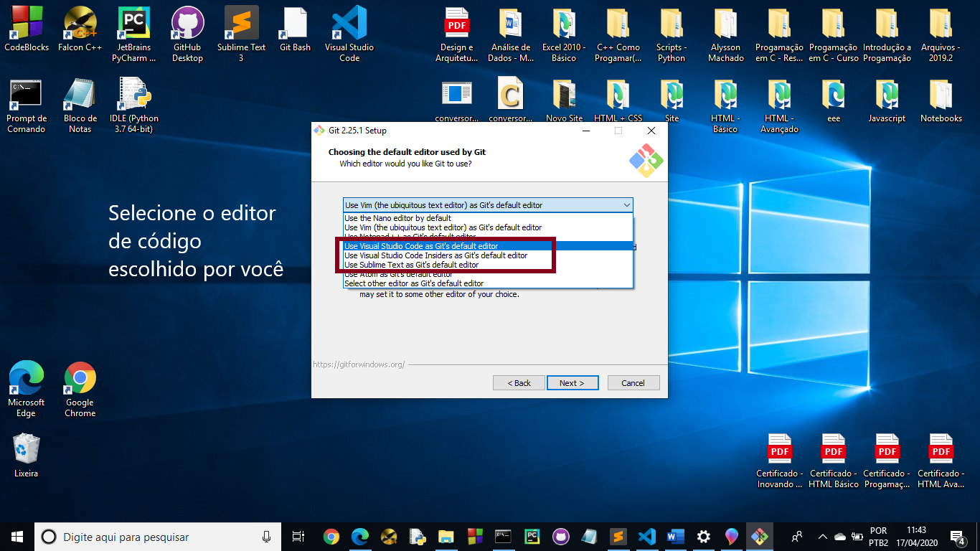Select the Excel 2010 - Básico folder
The width and height of the screenshot is (980, 551).
(564, 34)
